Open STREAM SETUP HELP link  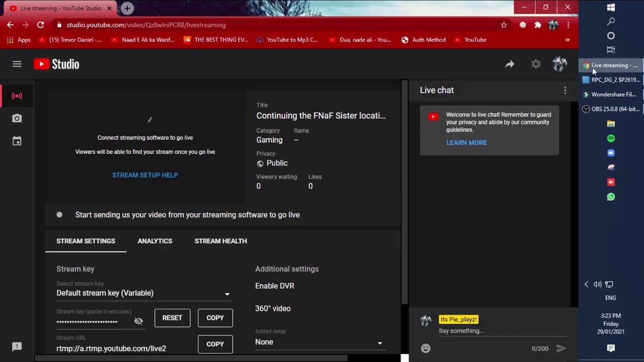coord(145,175)
